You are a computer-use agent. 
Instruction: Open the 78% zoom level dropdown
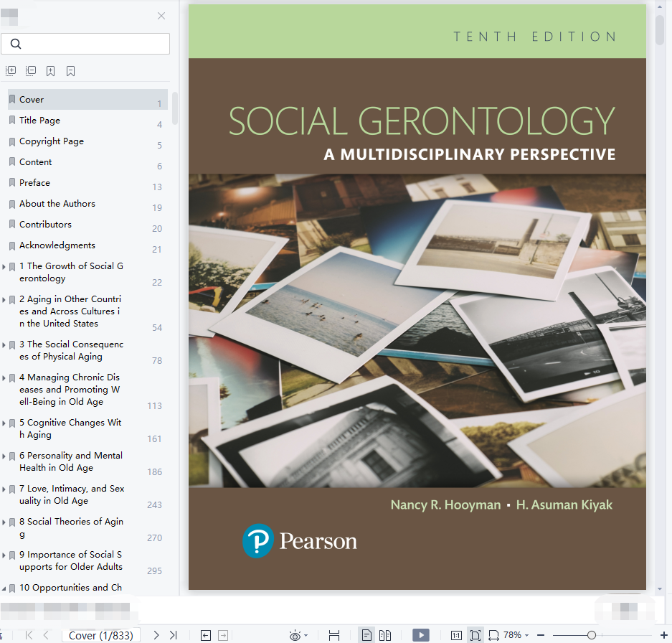coord(516,635)
